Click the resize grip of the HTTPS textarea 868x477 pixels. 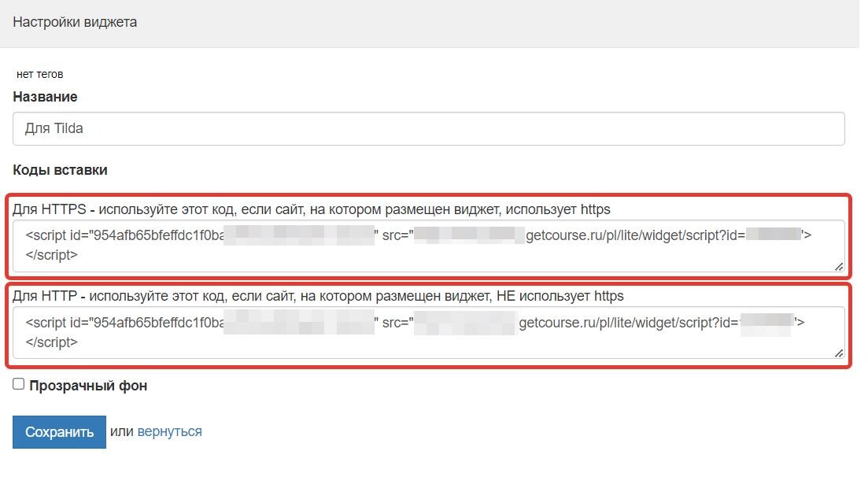click(x=839, y=267)
